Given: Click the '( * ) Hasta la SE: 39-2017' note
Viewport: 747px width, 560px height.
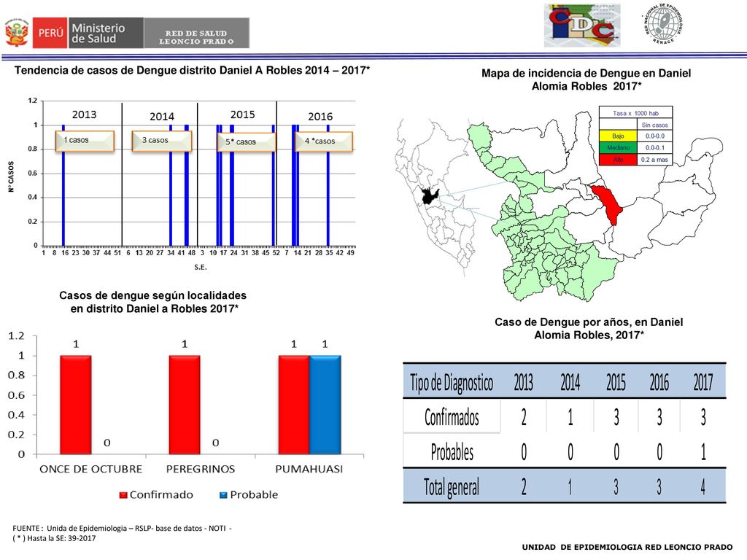Looking at the screenshot, I should [x=54, y=539].
